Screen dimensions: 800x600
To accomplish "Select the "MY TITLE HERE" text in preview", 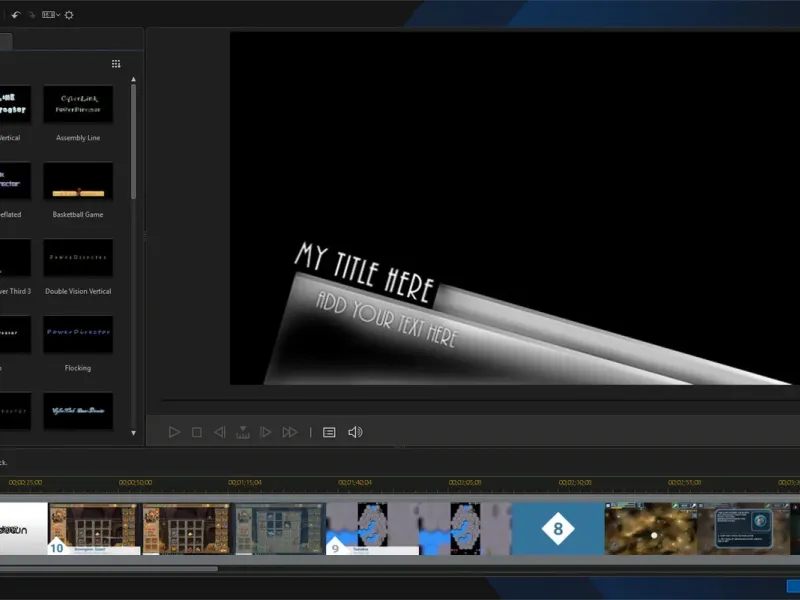I will 365,273.
